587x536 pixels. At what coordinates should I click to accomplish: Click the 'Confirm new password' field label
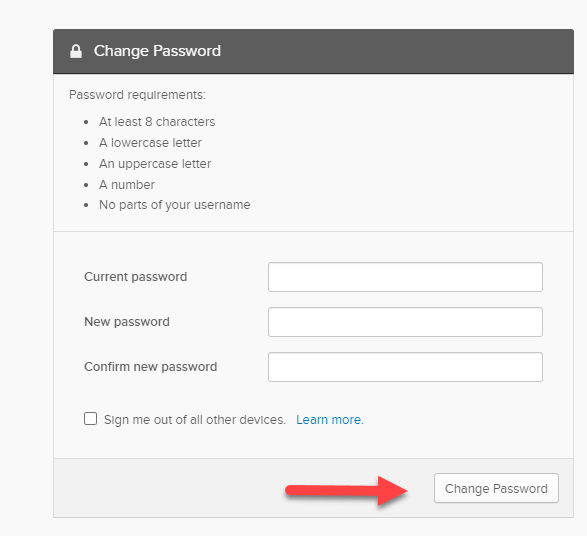coord(150,367)
